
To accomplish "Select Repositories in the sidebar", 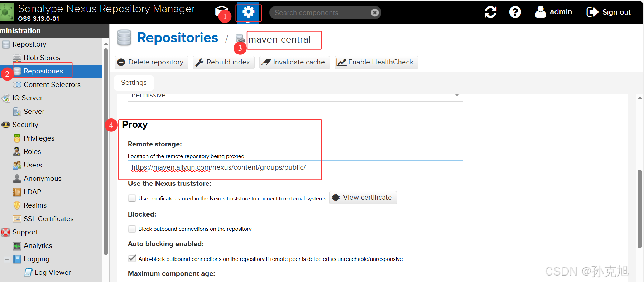I will 43,71.
